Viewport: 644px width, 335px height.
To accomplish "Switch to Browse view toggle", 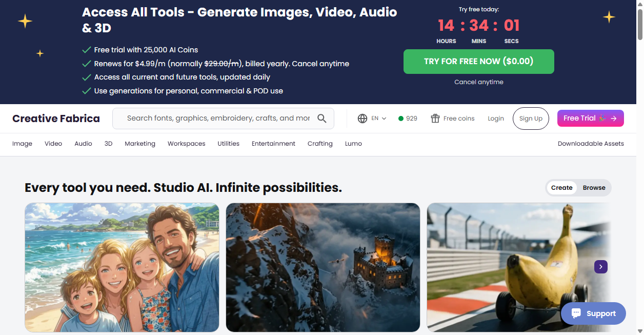I will click(x=594, y=188).
